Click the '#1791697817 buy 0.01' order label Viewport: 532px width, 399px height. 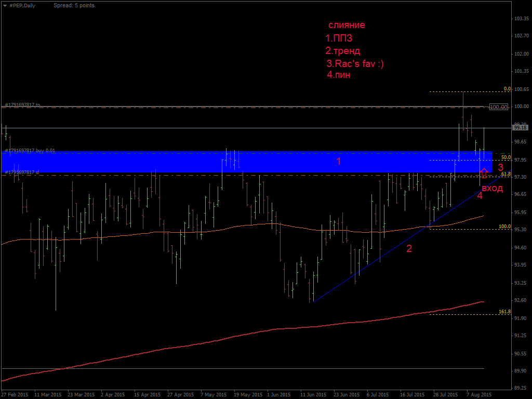click(30, 150)
